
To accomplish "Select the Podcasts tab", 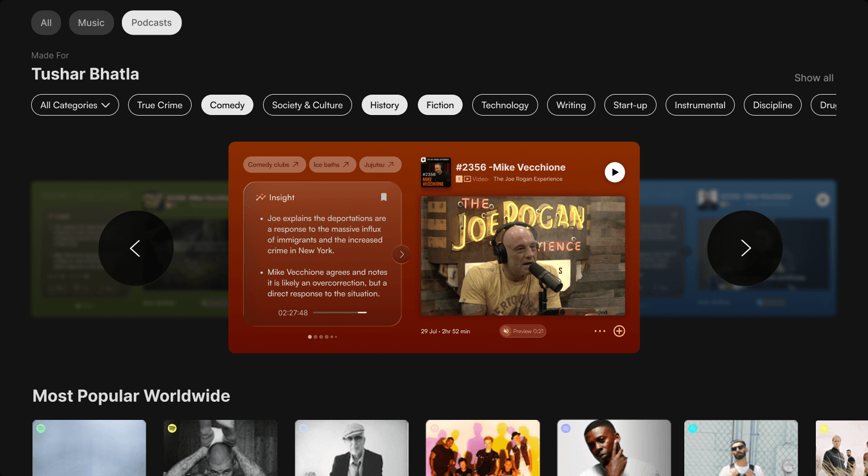I will (151, 23).
